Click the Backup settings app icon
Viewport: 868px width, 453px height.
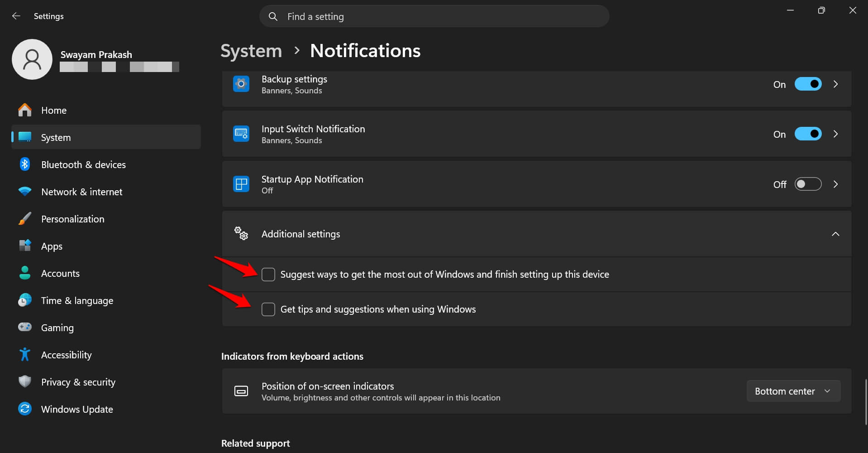point(241,84)
